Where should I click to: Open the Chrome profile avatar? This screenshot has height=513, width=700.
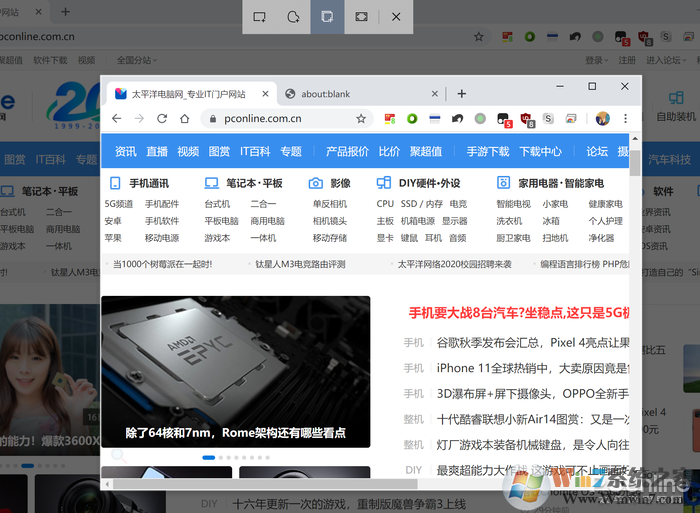(x=602, y=118)
